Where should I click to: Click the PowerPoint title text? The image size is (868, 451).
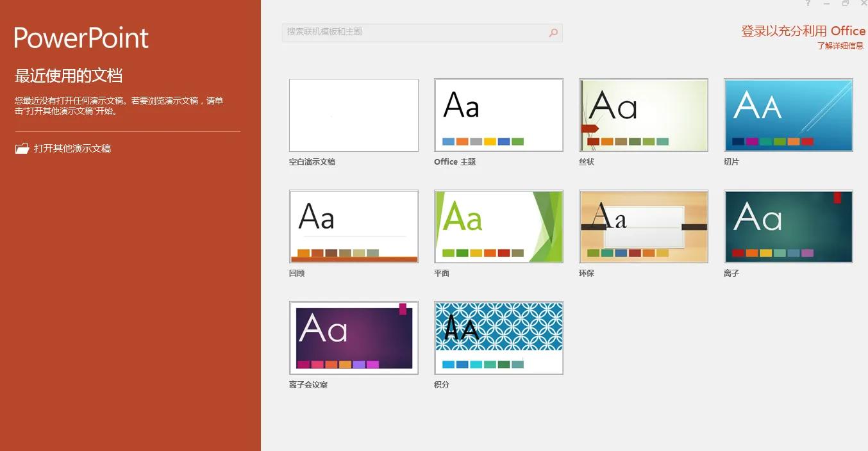coord(81,38)
